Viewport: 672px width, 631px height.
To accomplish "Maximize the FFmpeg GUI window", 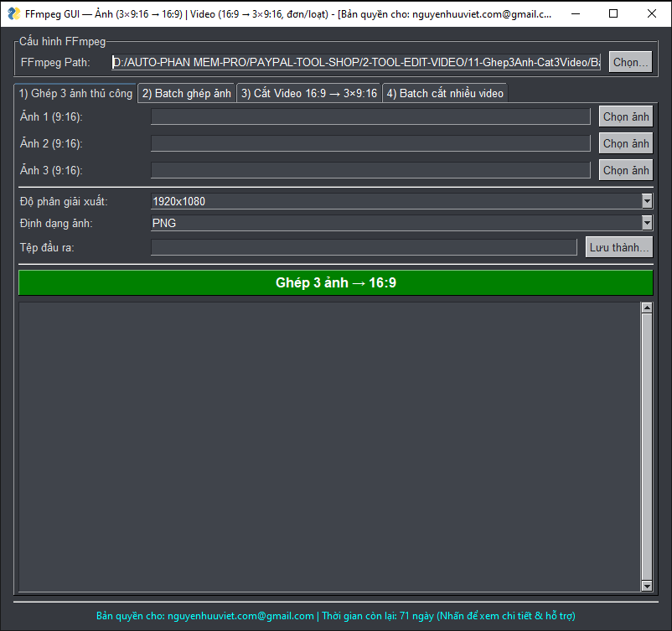I will coord(613,13).
